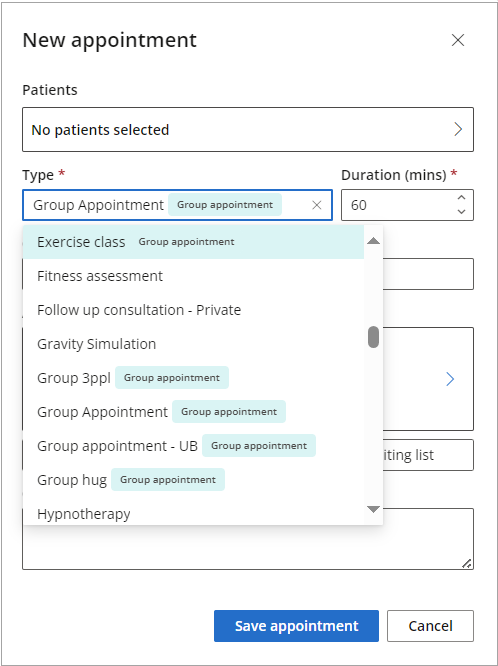Increase the duration with up arrow
The height and width of the screenshot is (666, 498).
(461, 198)
